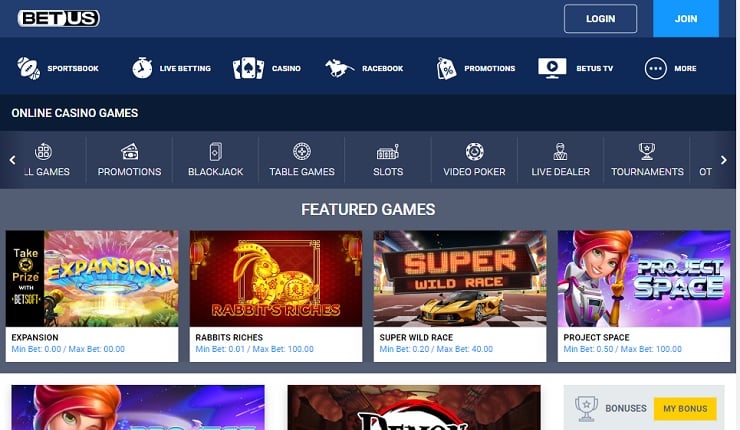Open the large Project Space banner at bottom
The image size is (740, 430).
coord(138,407)
